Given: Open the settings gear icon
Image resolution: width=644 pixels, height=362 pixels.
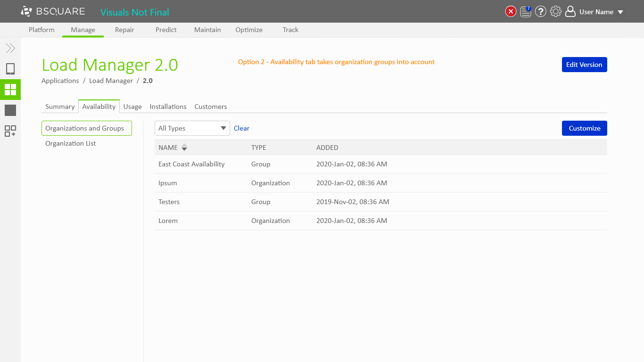Looking at the screenshot, I should pyautogui.click(x=556, y=12).
